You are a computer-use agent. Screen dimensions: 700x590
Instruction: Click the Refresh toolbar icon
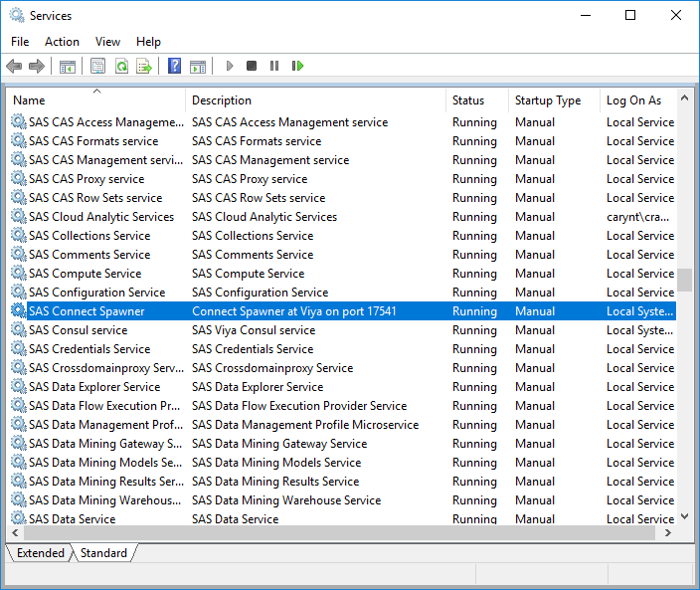[x=121, y=67]
